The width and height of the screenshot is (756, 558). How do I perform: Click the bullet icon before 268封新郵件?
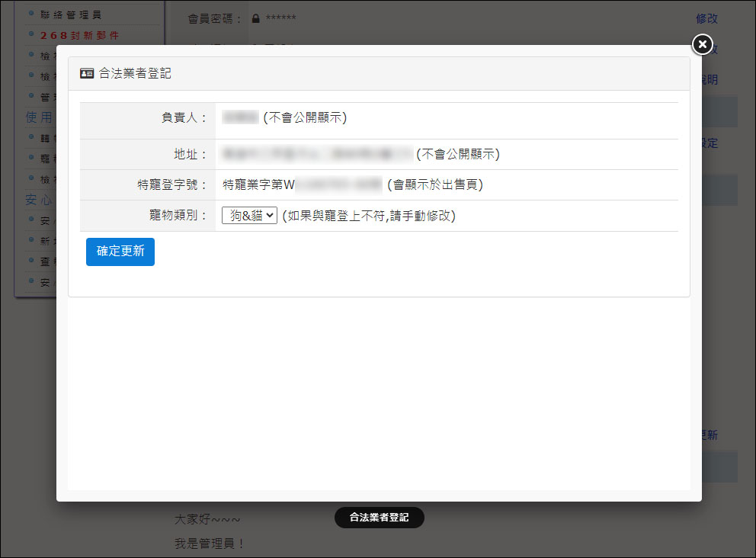click(x=31, y=35)
